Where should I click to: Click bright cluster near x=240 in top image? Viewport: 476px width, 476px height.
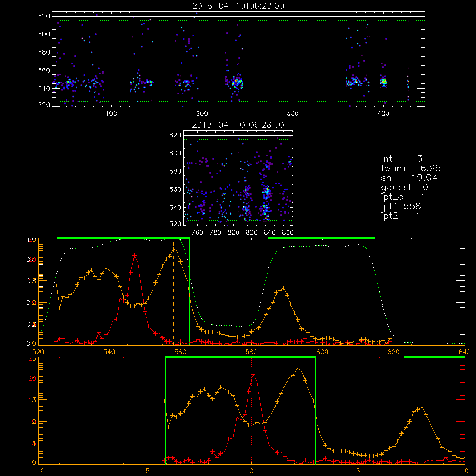(x=237, y=82)
